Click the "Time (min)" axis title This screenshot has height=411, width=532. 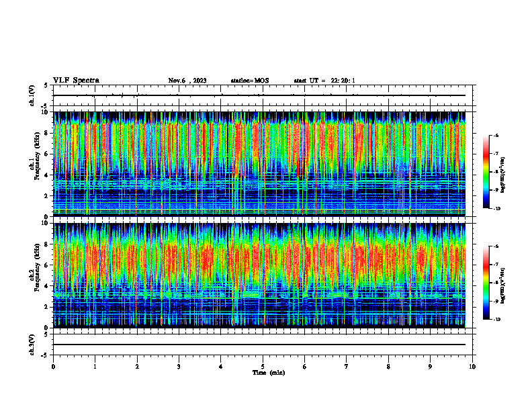click(x=269, y=373)
